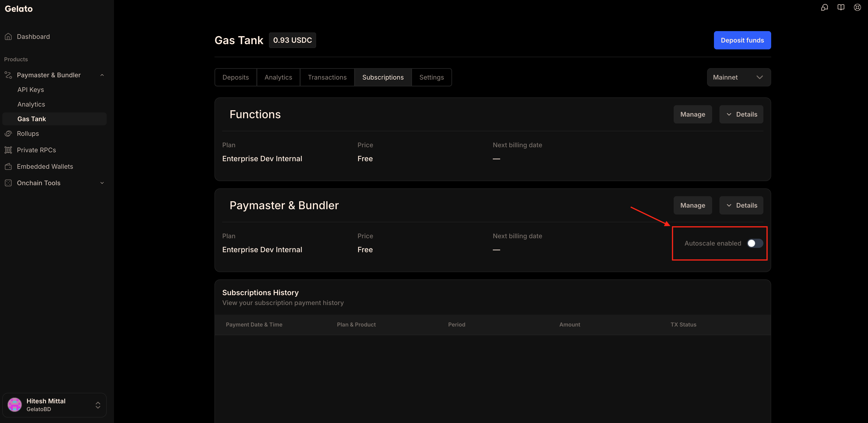Open the chat feedback icon in header
Image resolution: width=868 pixels, height=423 pixels.
824,7
